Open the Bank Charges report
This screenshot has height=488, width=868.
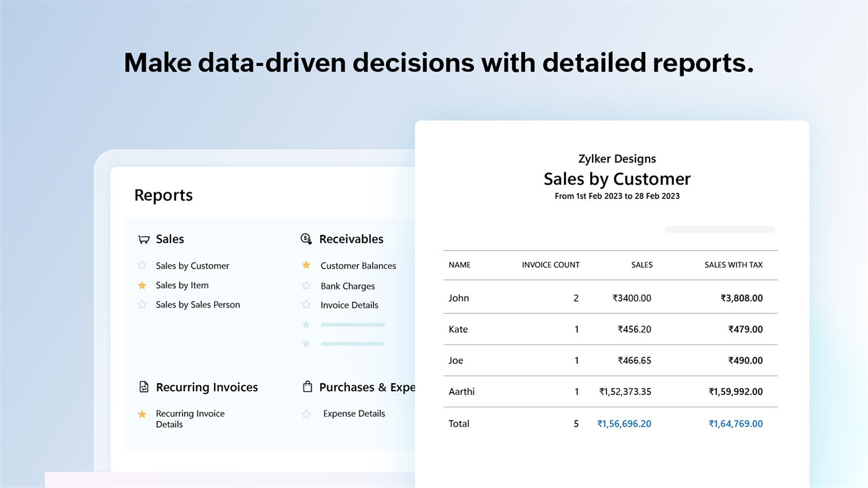pyautogui.click(x=347, y=286)
